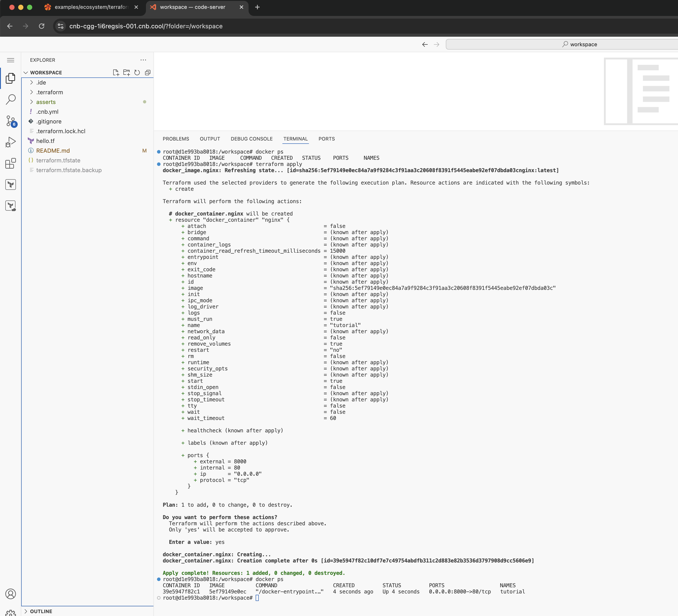Expand the asserts folder in workspace
The width and height of the screenshot is (678, 616).
pos(46,102)
